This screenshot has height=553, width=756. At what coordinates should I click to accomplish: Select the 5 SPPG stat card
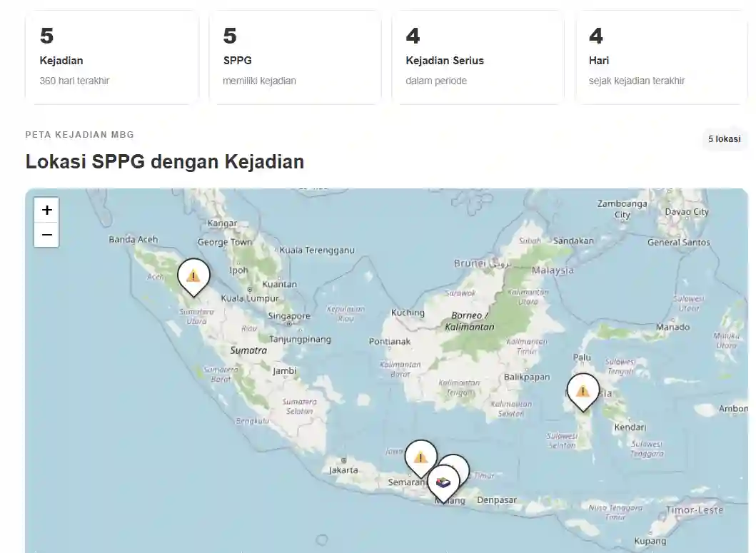click(295, 57)
